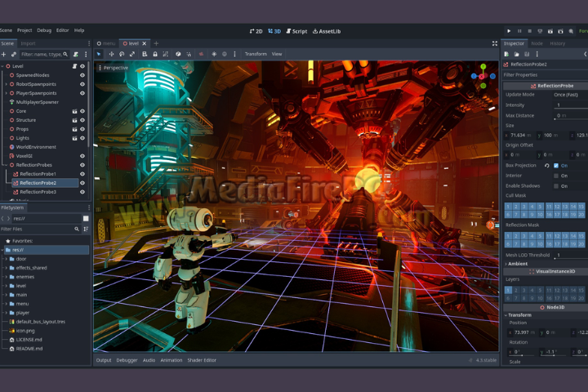
Task: Click the group selected nodes icon
Action: (x=165, y=54)
